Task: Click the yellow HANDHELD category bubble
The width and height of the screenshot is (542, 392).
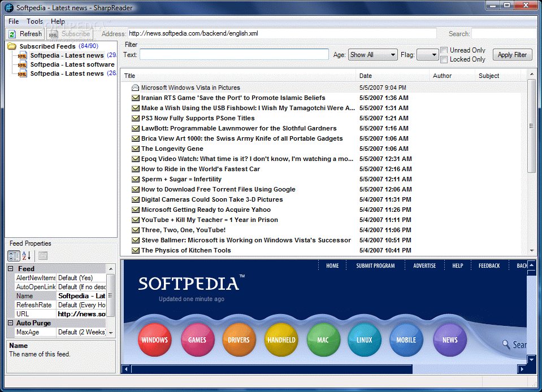Action: (281, 340)
